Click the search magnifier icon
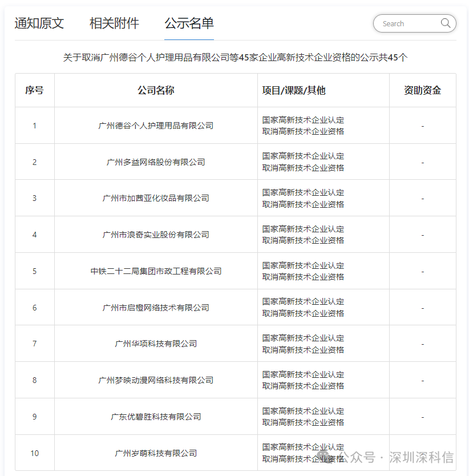Screen dimensions: 469x476 coord(445,23)
